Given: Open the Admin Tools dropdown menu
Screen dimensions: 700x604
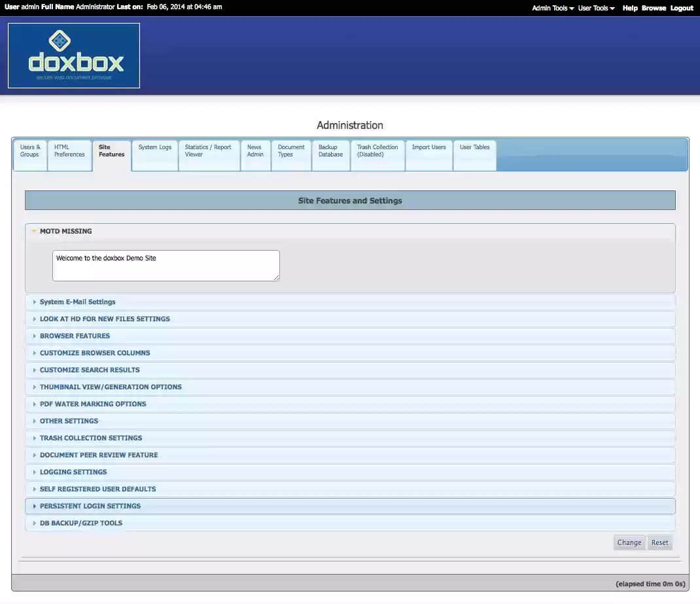Looking at the screenshot, I should point(551,8).
